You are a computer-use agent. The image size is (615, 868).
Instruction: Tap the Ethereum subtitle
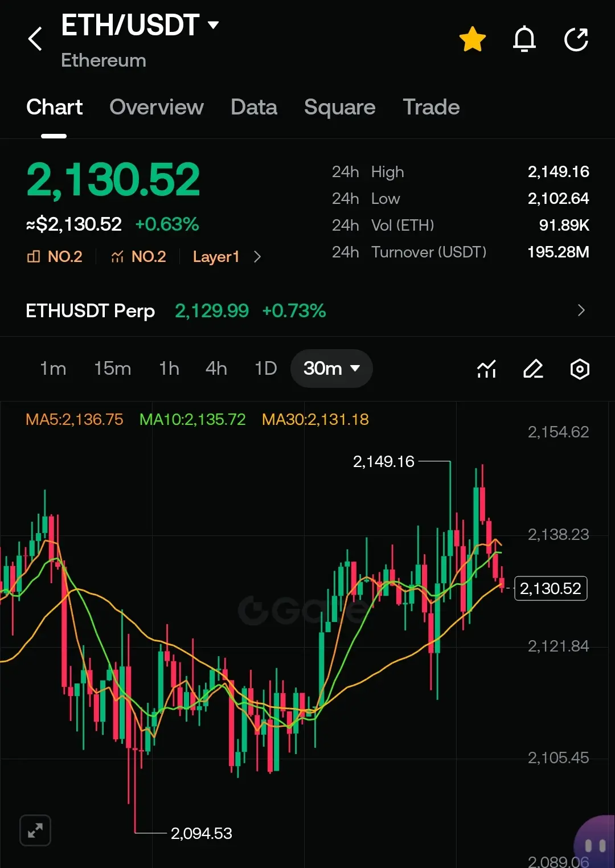tap(104, 60)
